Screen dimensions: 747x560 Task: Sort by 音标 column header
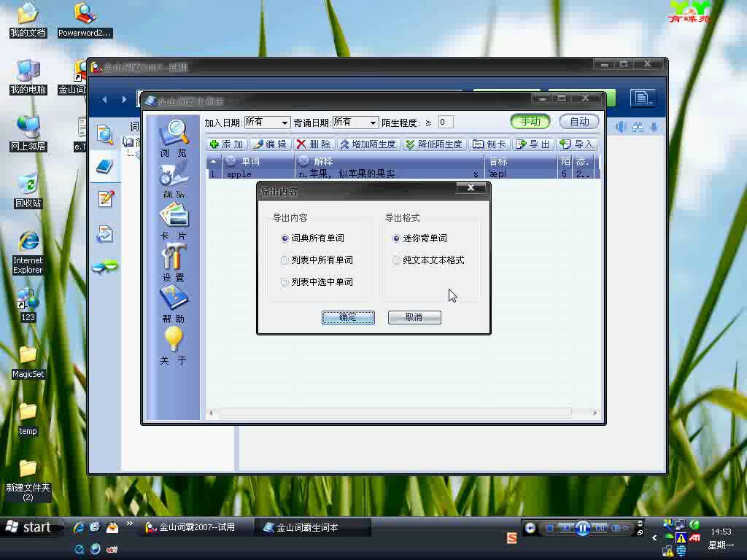click(x=521, y=161)
